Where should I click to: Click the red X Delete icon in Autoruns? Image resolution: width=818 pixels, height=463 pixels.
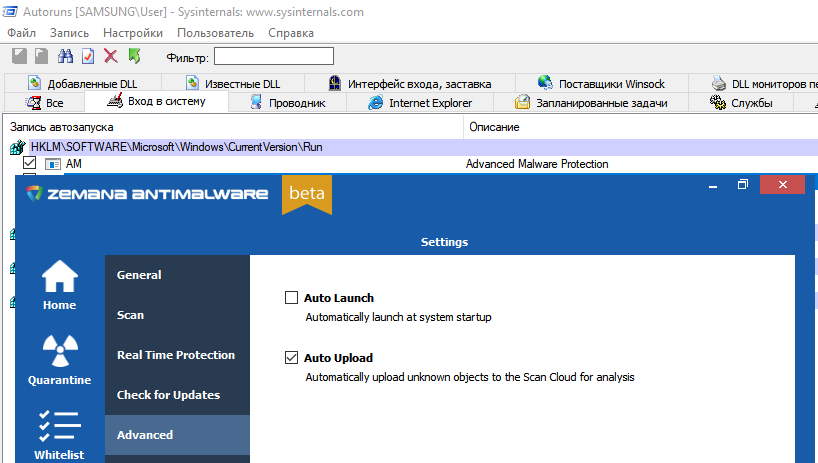tap(111, 56)
